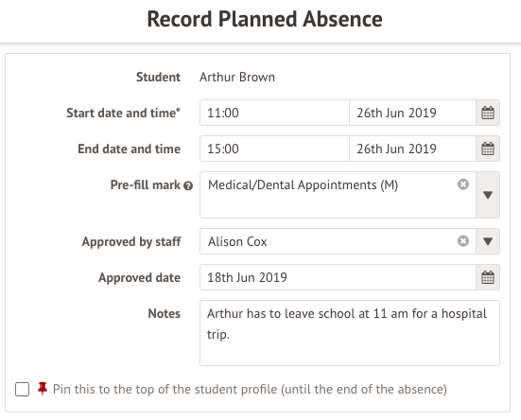Click the Arthur Brown student name
Viewport: 521px width, 420px height.
[x=237, y=77]
